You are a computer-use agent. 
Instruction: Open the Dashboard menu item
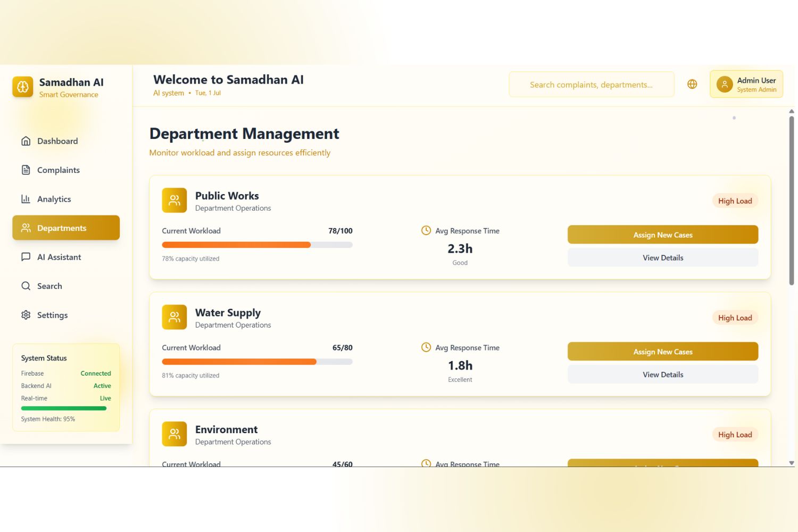coord(66,141)
